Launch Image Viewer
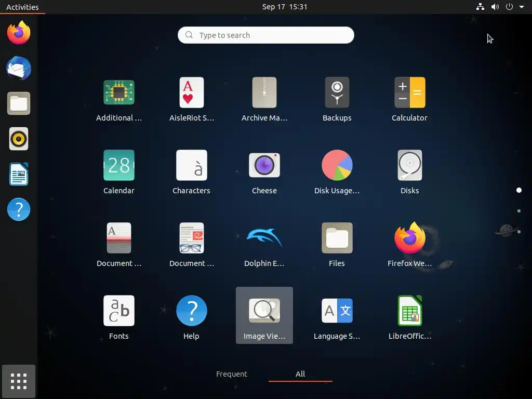Image resolution: width=532 pixels, height=399 pixels. (x=264, y=315)
